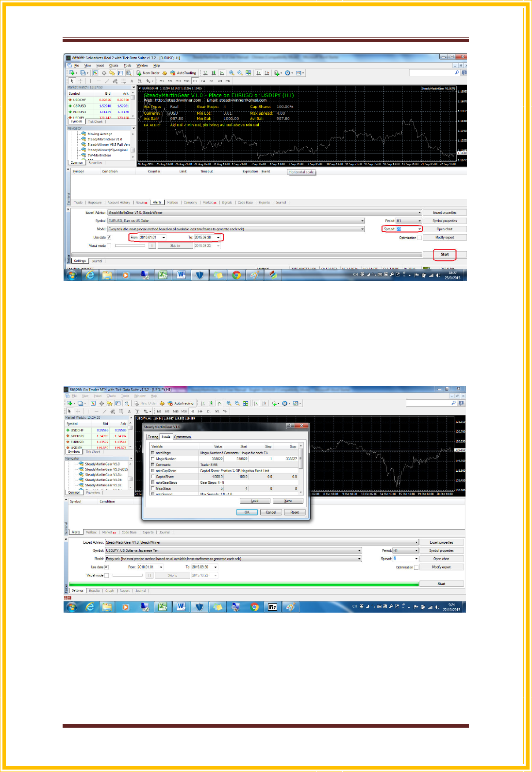Screen dimensions: 532x772
Task: Switch to Account History tab in upper terminal
Action: pyautogui.click(x=118, y=203)
